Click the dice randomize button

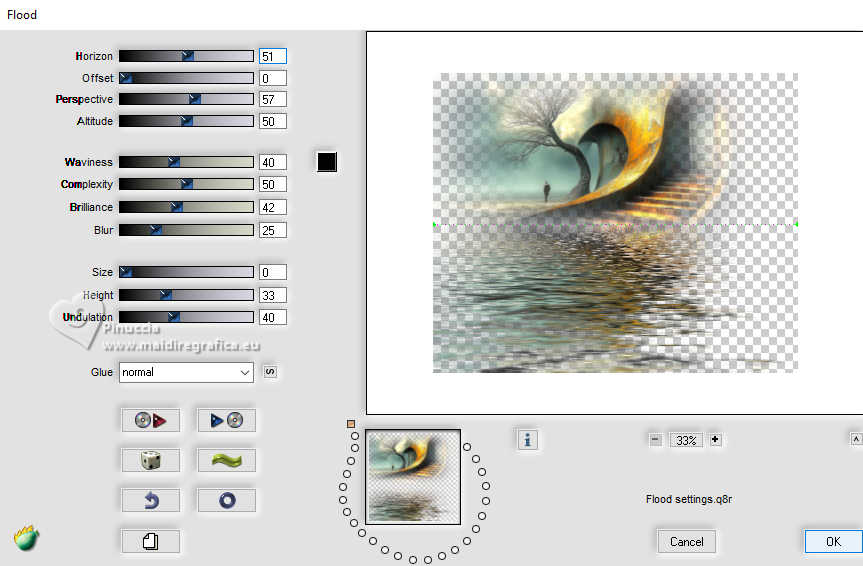(x=150, y=460)
